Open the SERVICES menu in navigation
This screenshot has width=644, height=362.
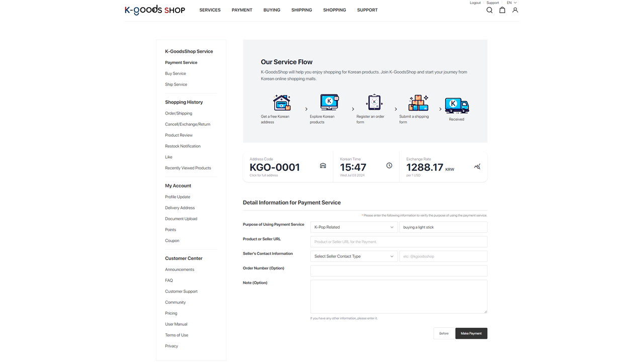(210, 10)
